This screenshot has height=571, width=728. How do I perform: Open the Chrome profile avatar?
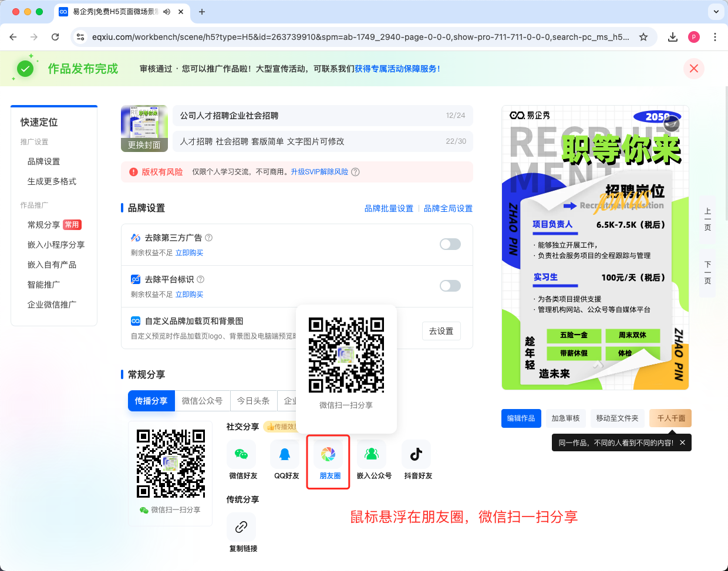pos(694,37)
